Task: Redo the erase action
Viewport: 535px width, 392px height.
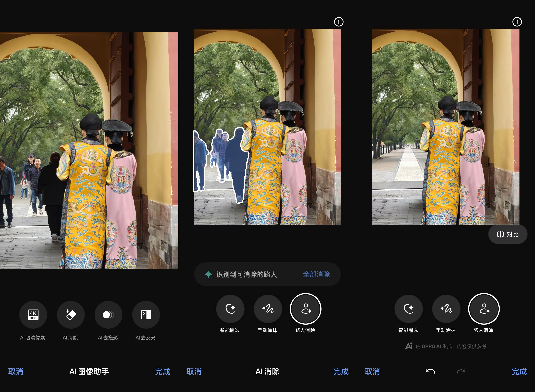Action: [x=461, y=371]
